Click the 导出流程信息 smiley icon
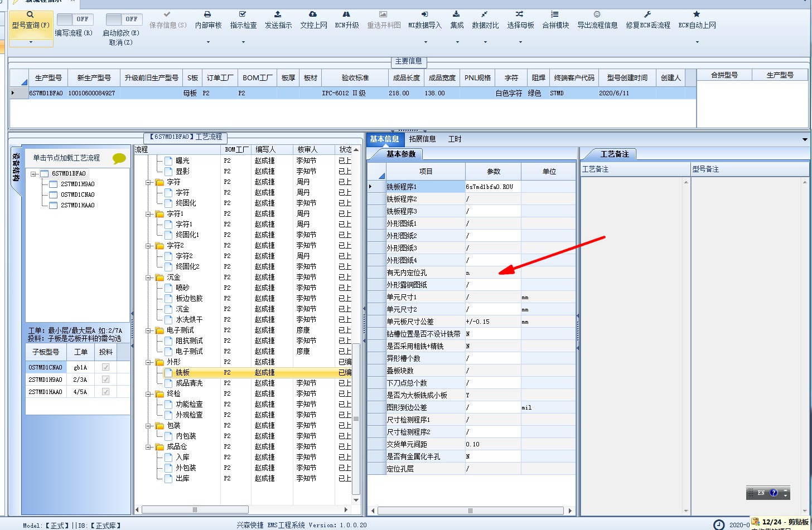Screen dimensions: 812x530 point(597,14)
